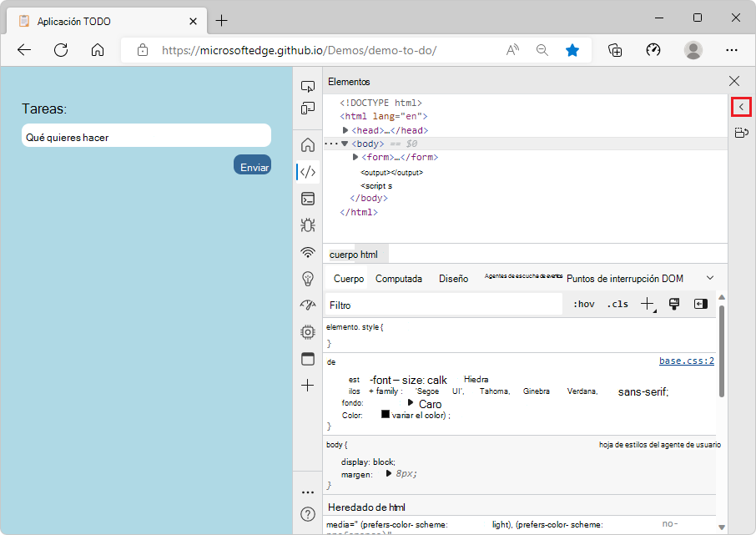Reload the page with refresh icon

(61, 50)
